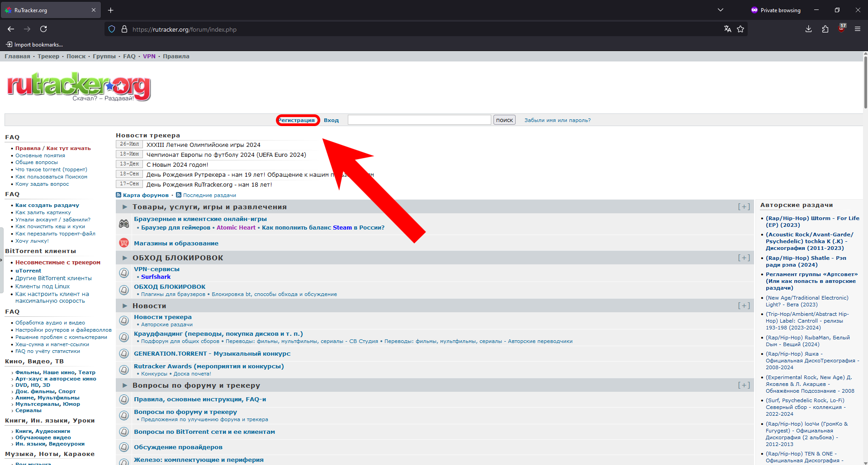
Task: Open Железо: комплектующие и периферия forum
Action: pyautogui.click(x=199, y=460)
